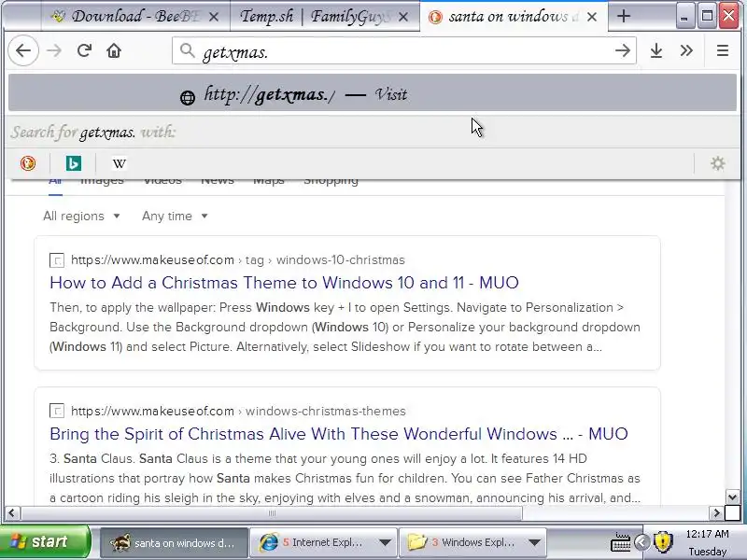Switch to the Temp.sh FamilyGuy tab
The width and height of the screenshot is (747, 560).
point(325,16)
